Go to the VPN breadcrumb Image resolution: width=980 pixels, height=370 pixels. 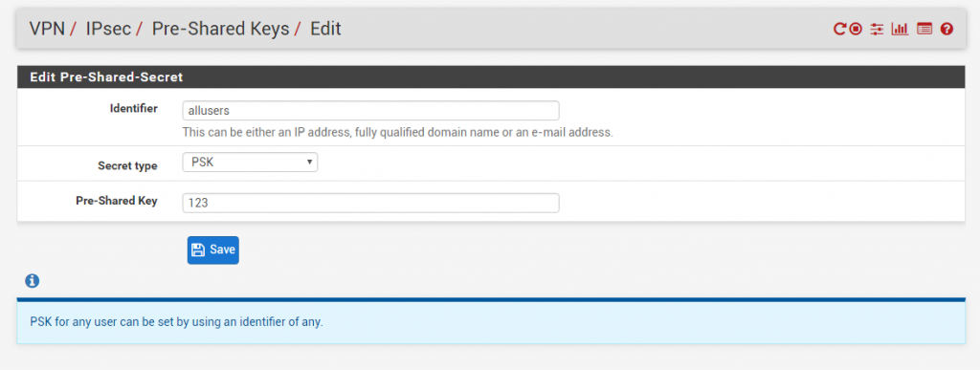click(47, 29)
